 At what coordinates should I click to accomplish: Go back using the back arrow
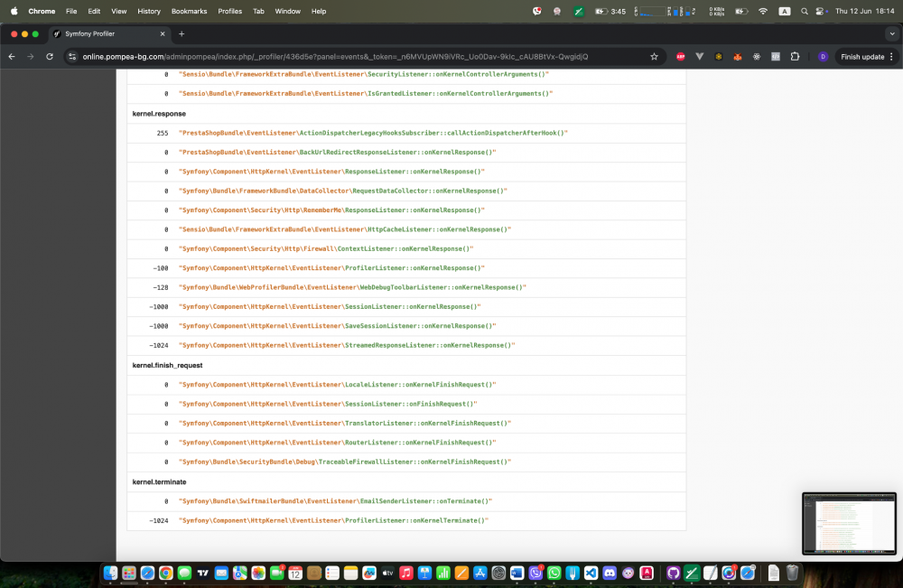(13, 56)
